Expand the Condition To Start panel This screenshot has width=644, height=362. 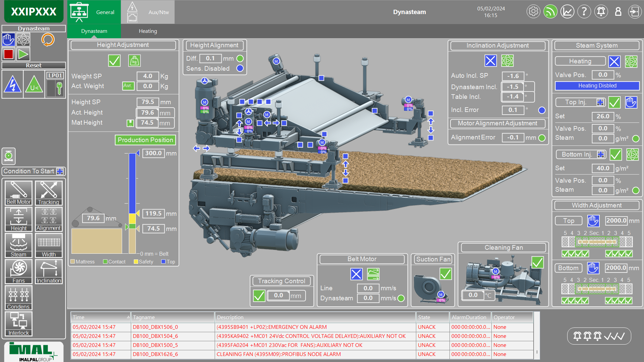[60, 171]
